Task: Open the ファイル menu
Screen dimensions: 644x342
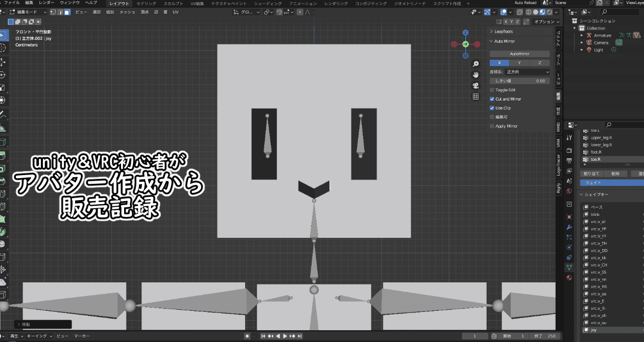Action: click(x=11, y=2)
